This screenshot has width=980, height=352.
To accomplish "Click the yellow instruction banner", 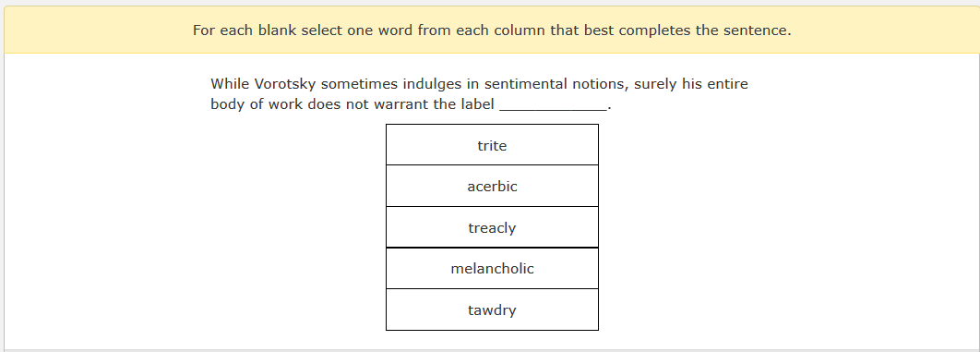I will point(492,30).
